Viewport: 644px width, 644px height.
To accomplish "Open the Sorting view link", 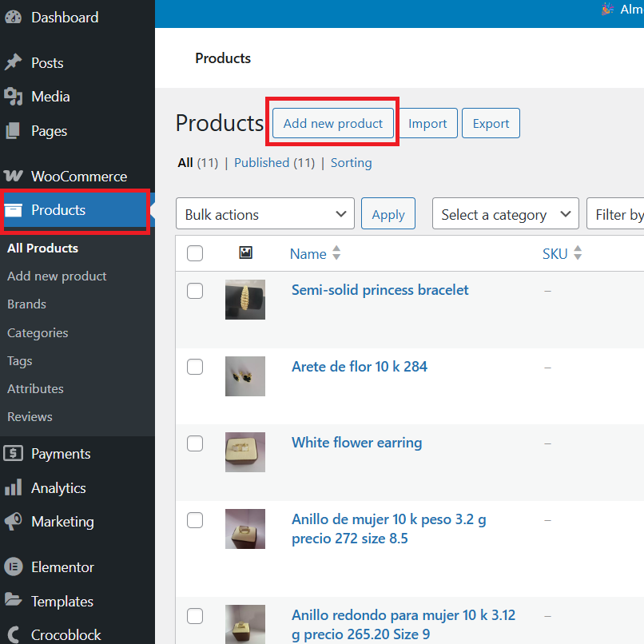I will coord(351,163).
